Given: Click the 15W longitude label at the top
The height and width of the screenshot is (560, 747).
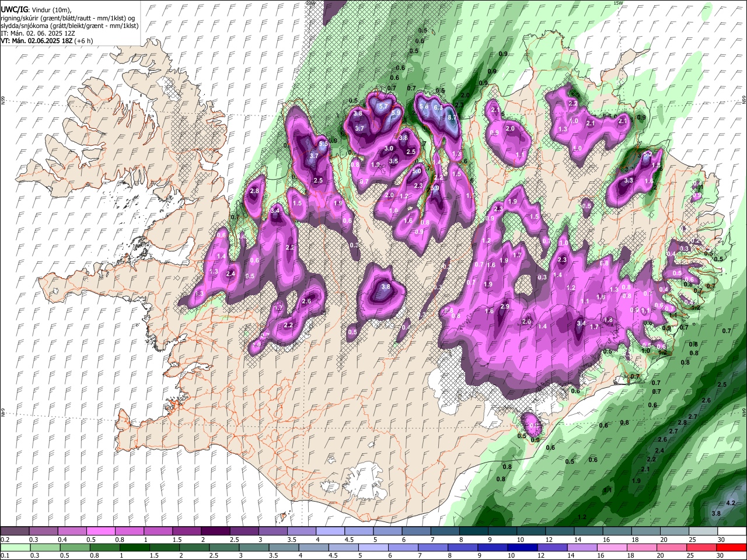Looking at the screenshot, I should pyautogui.click(x=619, y=3).
